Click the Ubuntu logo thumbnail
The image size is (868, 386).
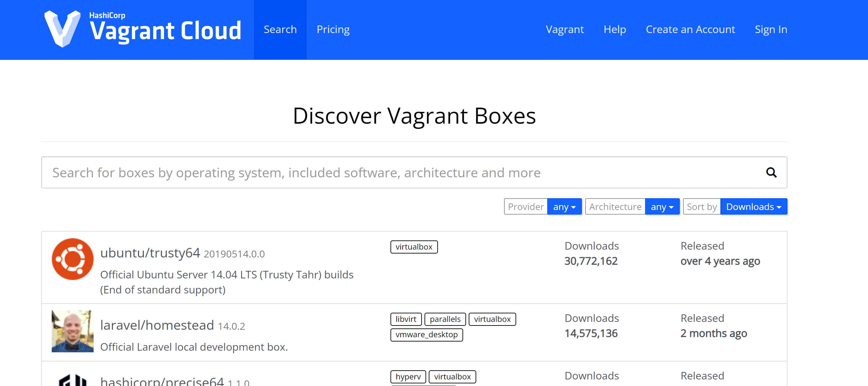(72, 259)
